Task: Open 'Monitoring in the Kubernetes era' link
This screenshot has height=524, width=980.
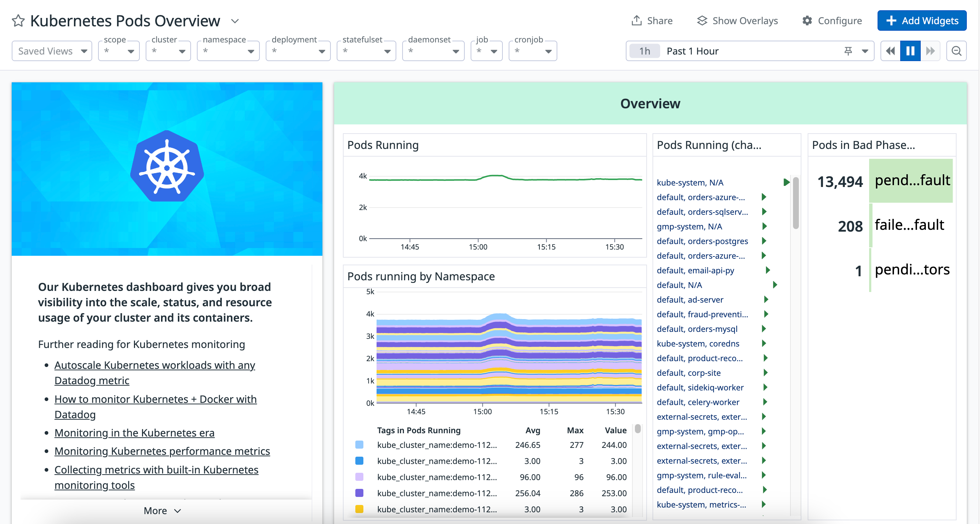Action: click(x=134, y=433)
